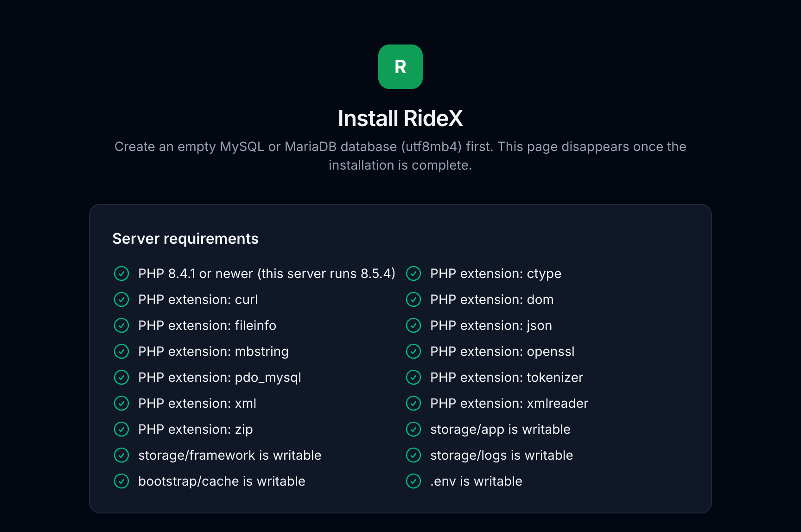Click the 'PHP extension: pdo_mysql' text
This screenshot has height=532, width=801.
click(x=220, y=377)
